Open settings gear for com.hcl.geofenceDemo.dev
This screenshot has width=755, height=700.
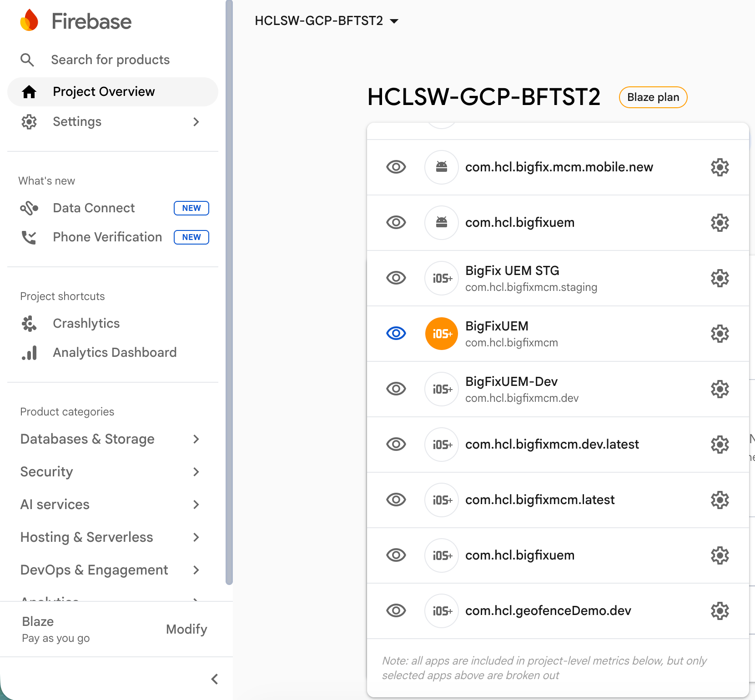pos(720,611)
